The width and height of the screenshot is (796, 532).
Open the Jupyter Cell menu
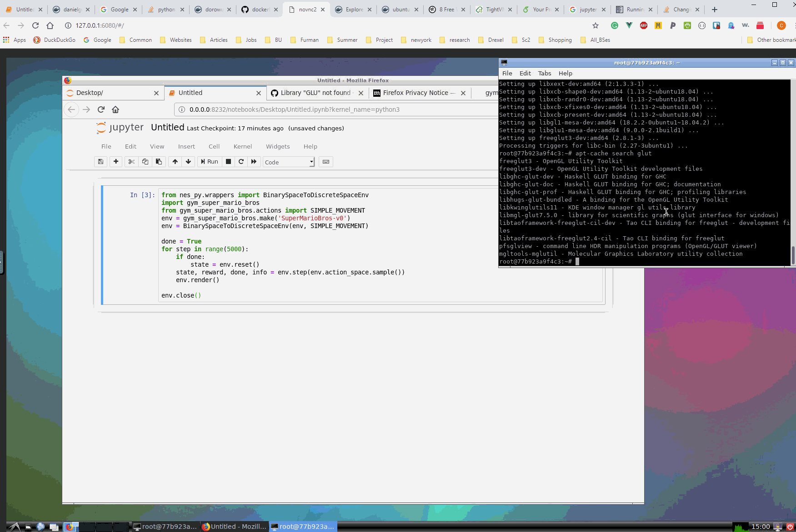(214, 146)
